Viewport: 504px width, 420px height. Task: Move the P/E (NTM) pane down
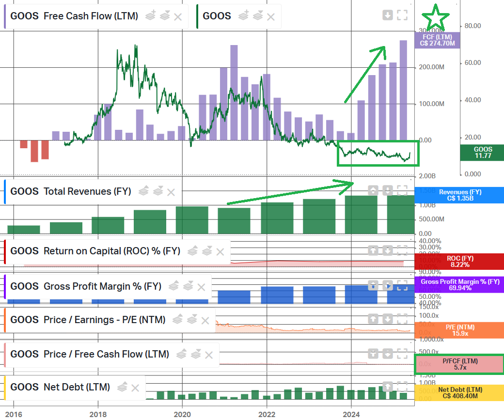388,319
